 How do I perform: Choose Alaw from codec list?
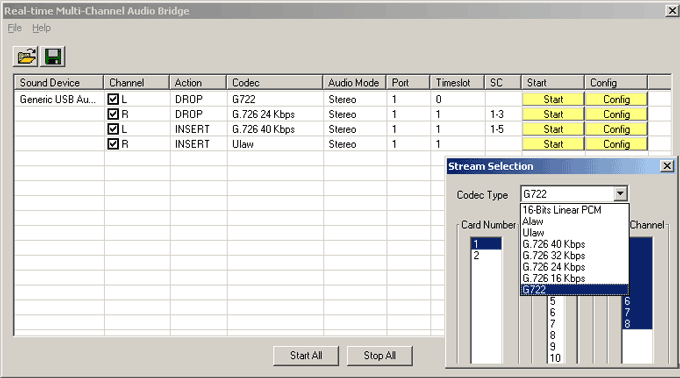[574, 222]
